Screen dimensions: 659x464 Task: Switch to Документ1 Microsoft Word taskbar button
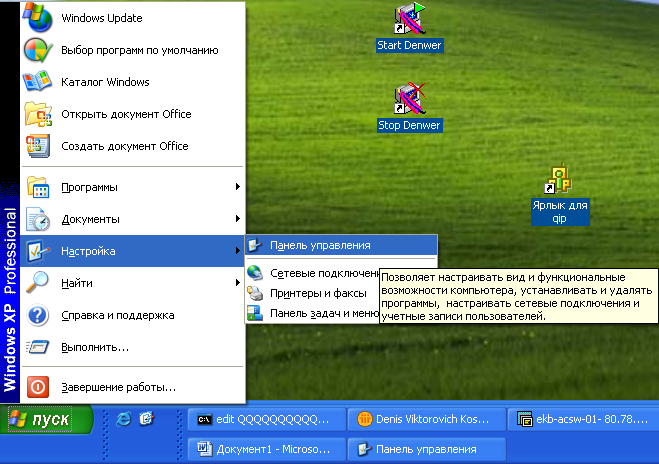(x=267, y=449)
